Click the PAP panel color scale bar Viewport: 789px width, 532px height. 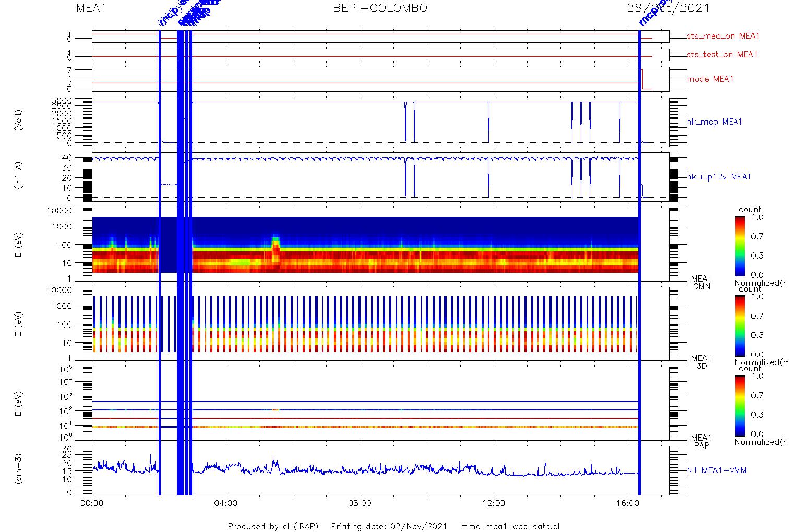coord(739,405)
